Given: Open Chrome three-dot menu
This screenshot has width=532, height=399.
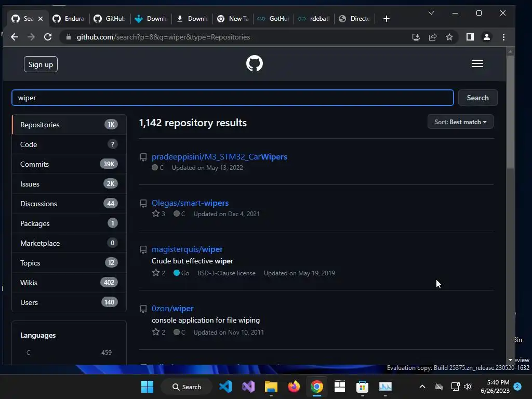Looking at the screenshot, I should coord(503,37).
